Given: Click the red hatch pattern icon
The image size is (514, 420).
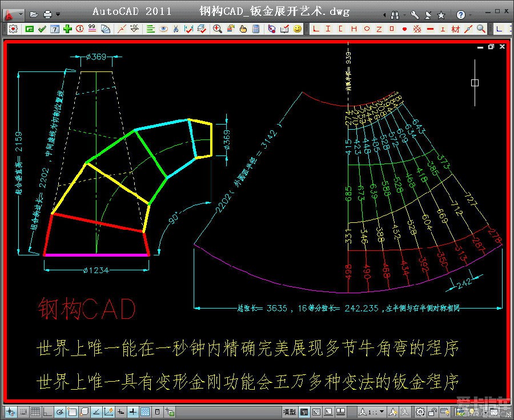Looking at the screenshot, I should [x=417, y=29].
